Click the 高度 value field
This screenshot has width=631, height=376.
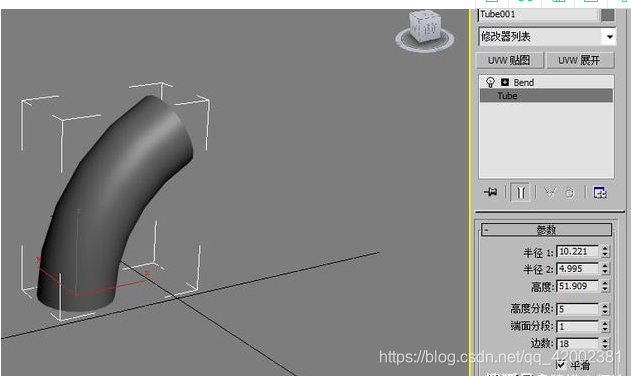point(577,286)
